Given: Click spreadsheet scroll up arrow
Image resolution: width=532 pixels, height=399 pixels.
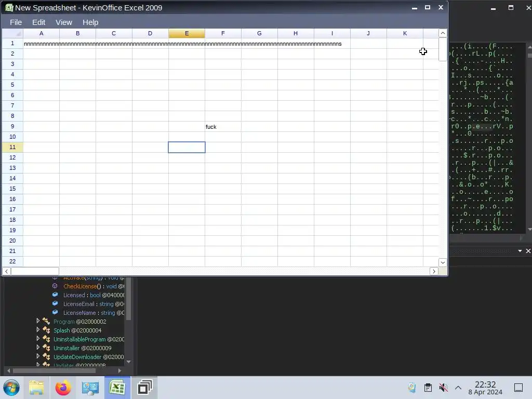Looking at the screenshot, I should click(x=443, y=33).
